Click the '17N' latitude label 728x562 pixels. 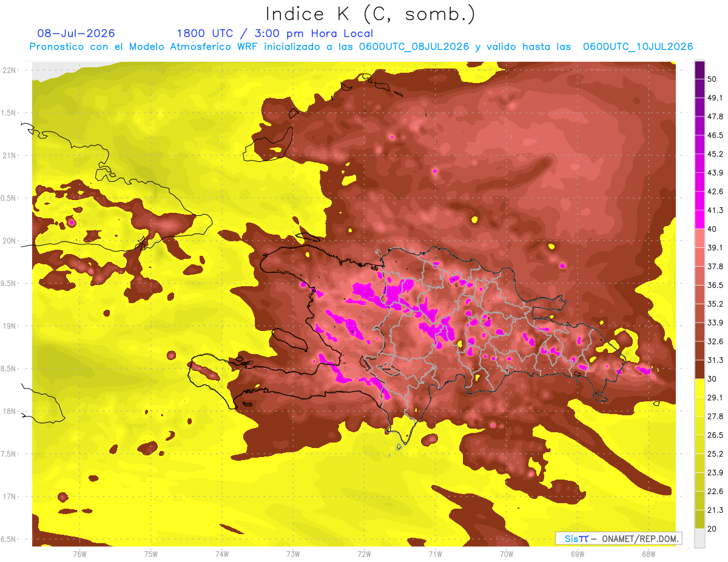click(10, 497)
